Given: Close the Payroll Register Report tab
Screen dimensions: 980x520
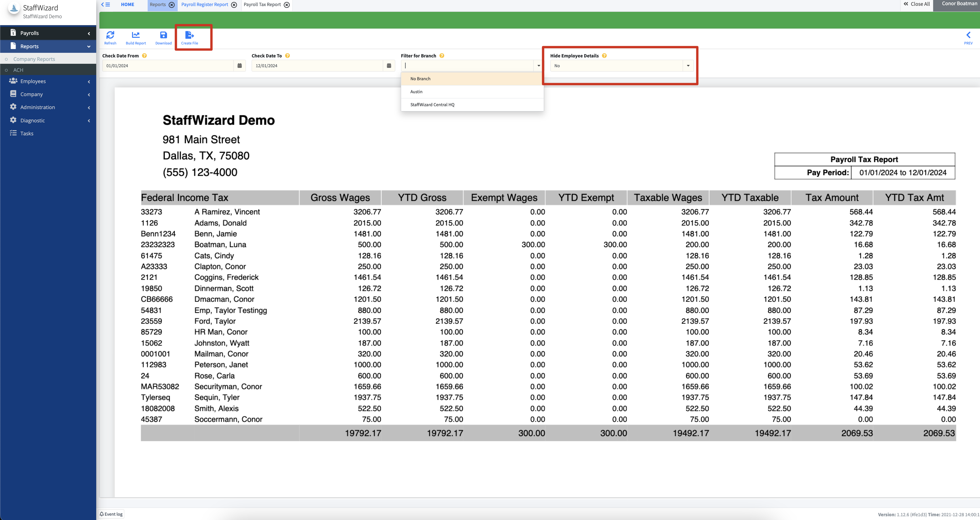Looking at the screenshot, I should point(234,5).
